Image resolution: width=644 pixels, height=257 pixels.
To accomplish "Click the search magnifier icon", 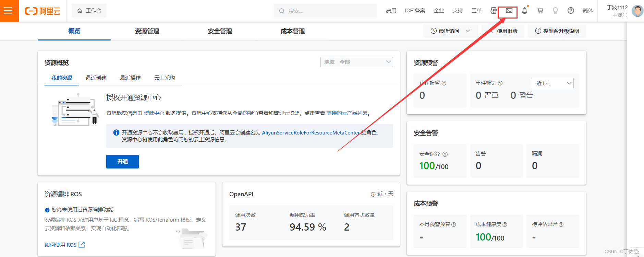I will coord(282,11).
